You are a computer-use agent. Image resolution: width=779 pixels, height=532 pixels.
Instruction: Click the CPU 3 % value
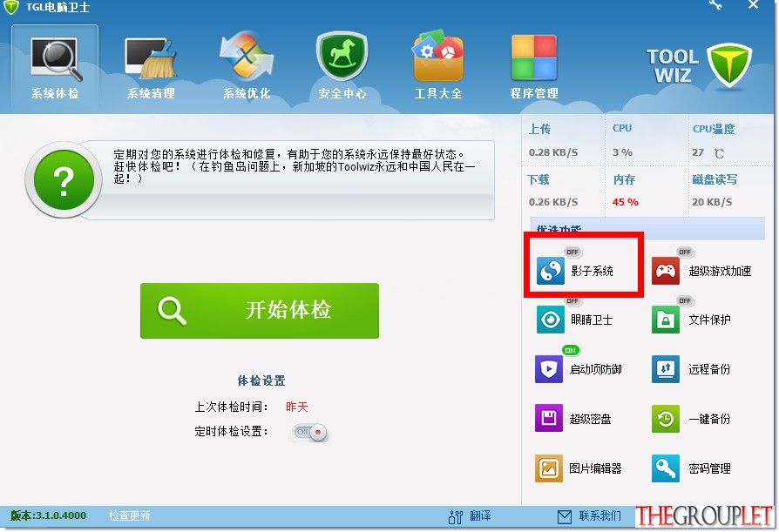point(622,152)
